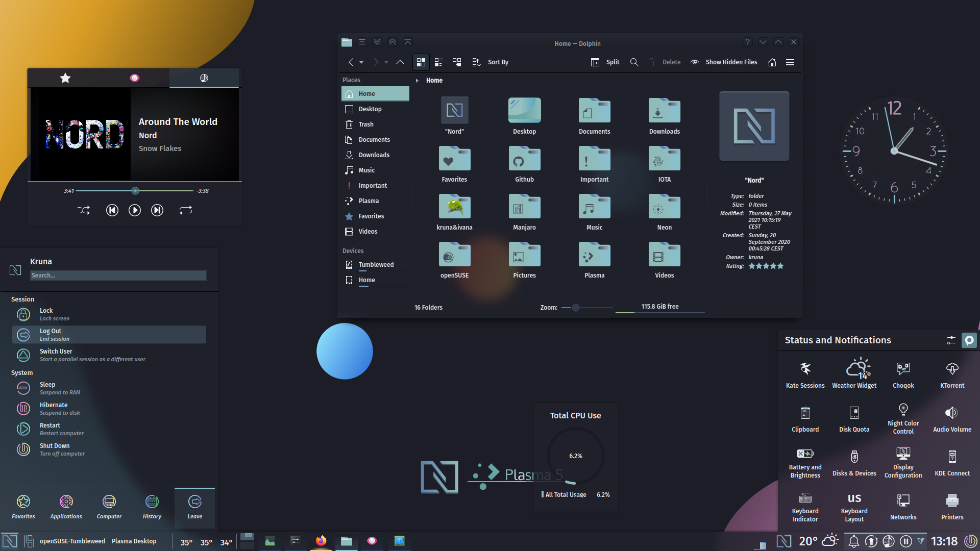
Task: Open back-history dropdown arrow in Dolphin
Action: point(361,62)
